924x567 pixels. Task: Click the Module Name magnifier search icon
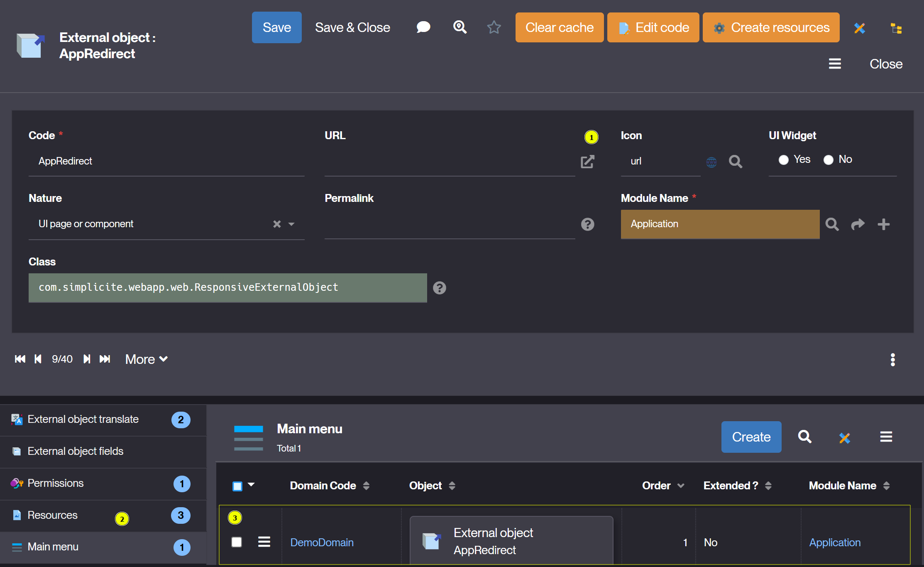[x=832, y=224]
